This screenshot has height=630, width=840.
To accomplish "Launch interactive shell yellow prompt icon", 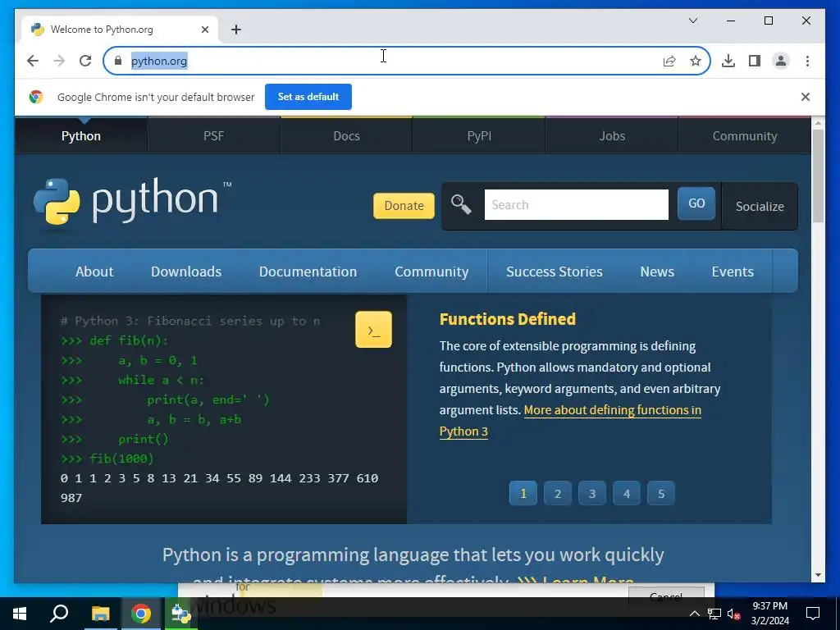I will point(373,330).
